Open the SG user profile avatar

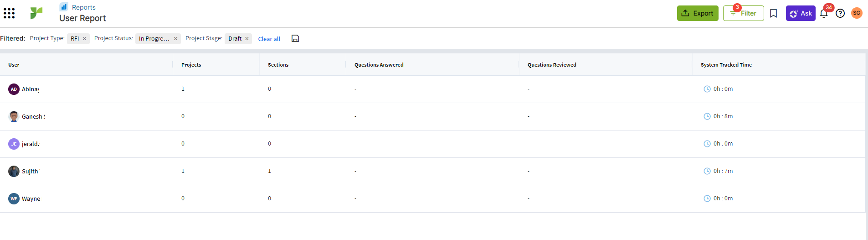[857, 13]
